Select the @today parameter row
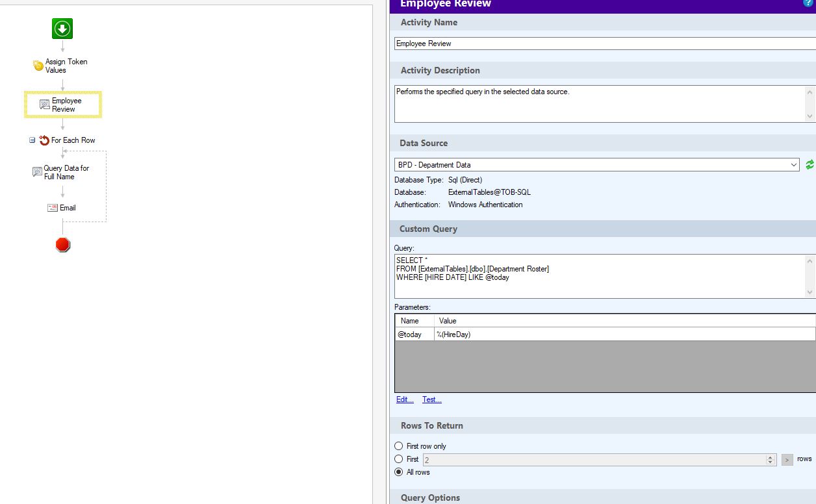 click(414, 334)
